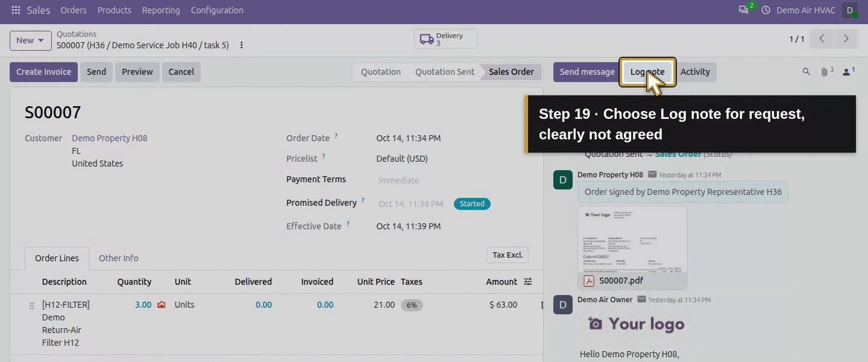Viewport: 868px width, 362px height.
Task: Click the envelope icon beside Demo Air Owner
Action: coord(641,299)
